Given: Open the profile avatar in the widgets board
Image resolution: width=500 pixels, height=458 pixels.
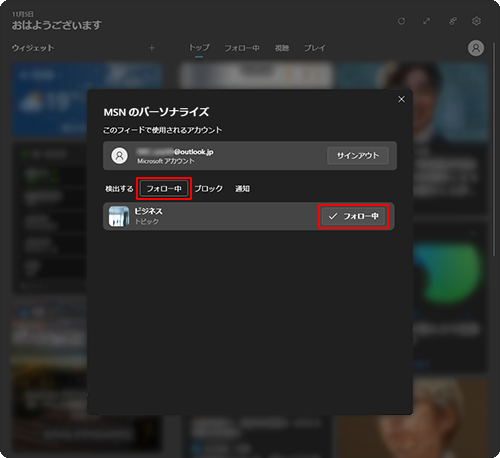Looking at the screenshot, I should click(x=476, y=48).
